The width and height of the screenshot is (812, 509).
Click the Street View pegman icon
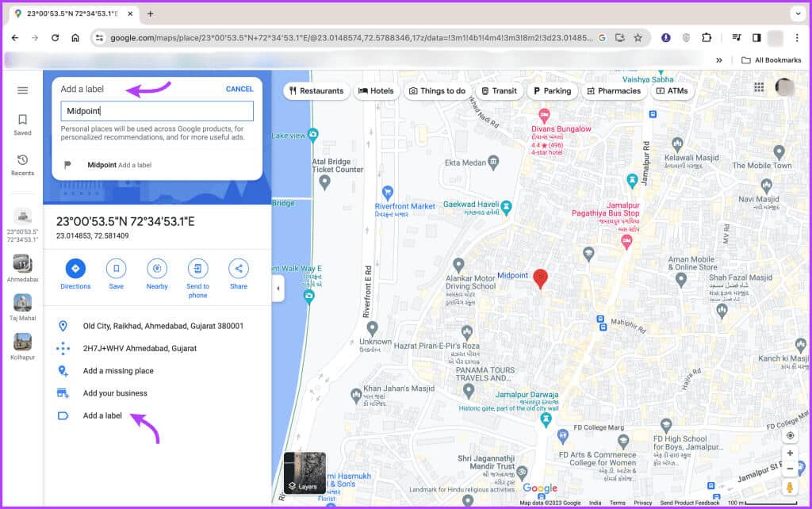click(790, 488)
